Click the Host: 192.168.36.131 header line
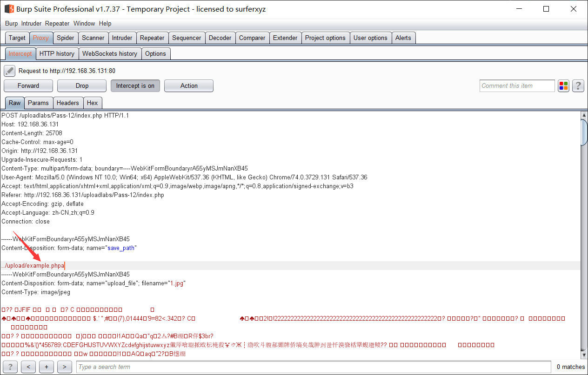 tap(30, 124)
